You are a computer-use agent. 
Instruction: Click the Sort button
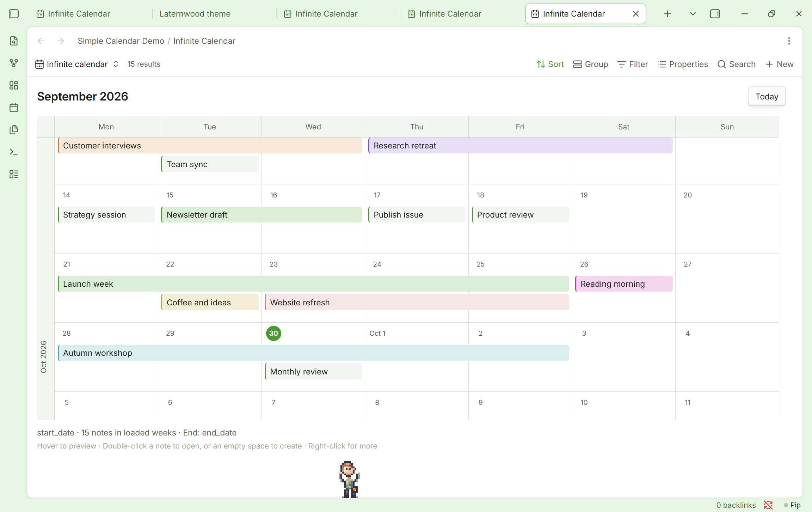550,64
